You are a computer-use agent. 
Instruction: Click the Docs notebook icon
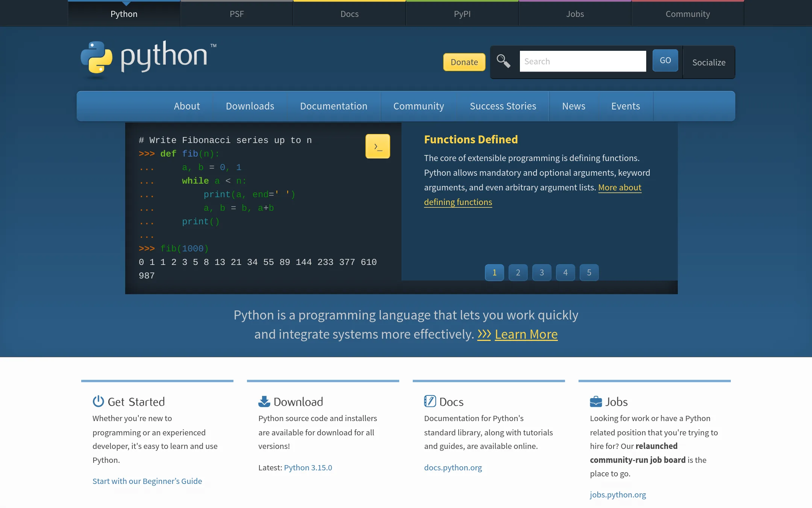(x=430, y=401)
